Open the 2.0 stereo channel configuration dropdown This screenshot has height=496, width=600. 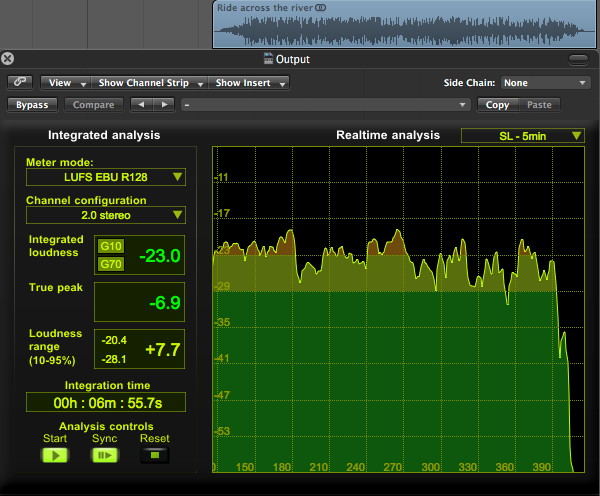point(106,215)
